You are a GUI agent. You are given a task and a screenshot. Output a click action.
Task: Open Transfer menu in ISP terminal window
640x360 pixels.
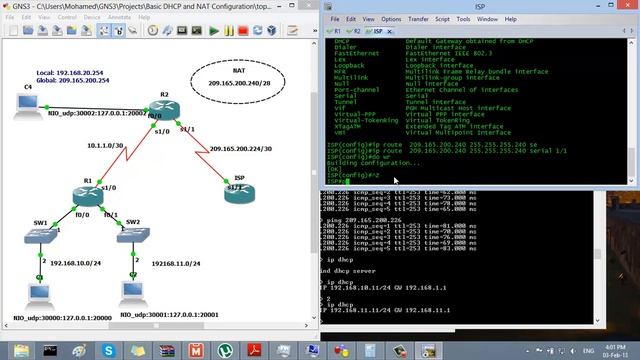(x=418, y=19)
